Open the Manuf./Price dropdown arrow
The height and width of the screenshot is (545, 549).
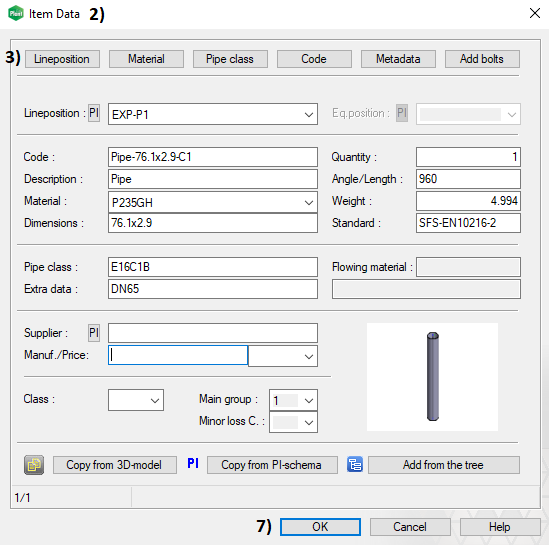coord(308,357)
